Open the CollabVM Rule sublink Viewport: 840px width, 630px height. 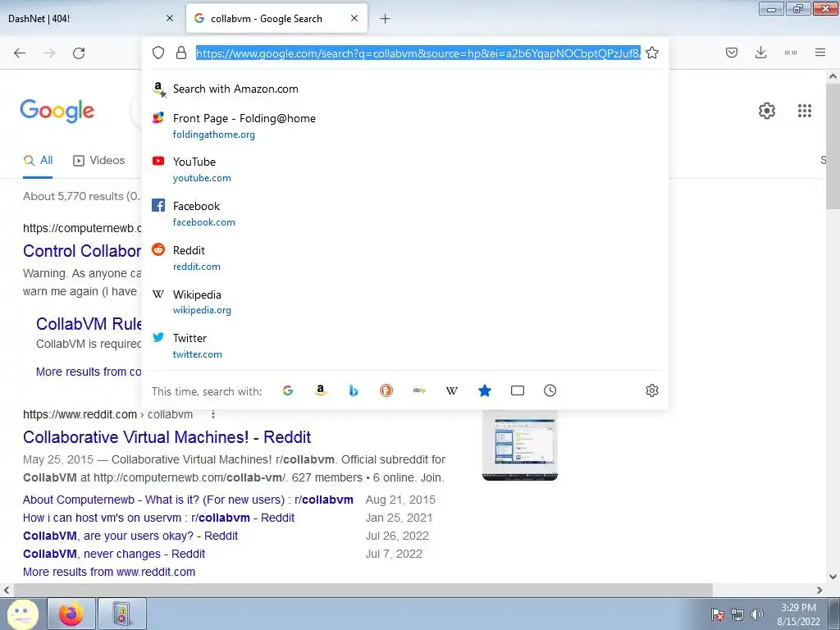click(89, 323)
